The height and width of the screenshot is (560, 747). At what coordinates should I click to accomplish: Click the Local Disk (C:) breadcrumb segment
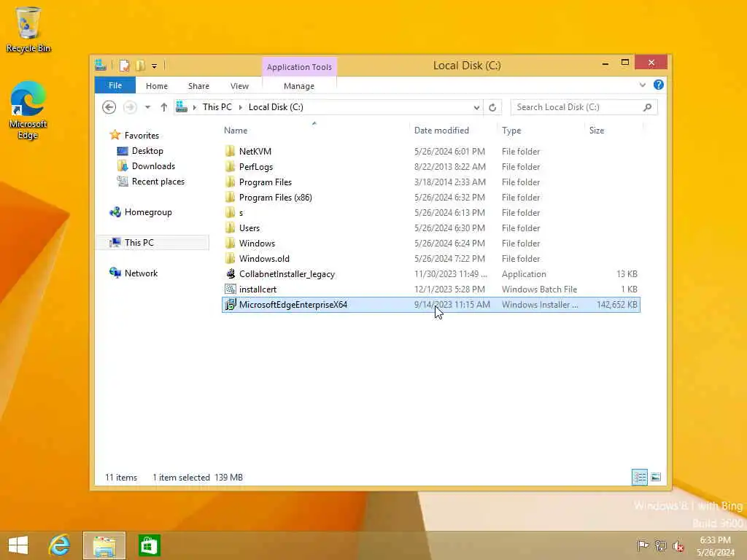[x=276, y=107]
